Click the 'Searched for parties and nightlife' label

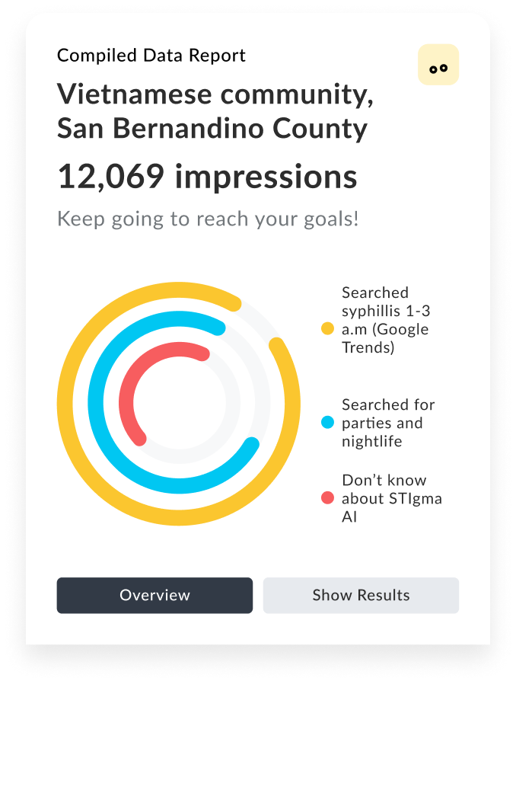pos(388,423)
